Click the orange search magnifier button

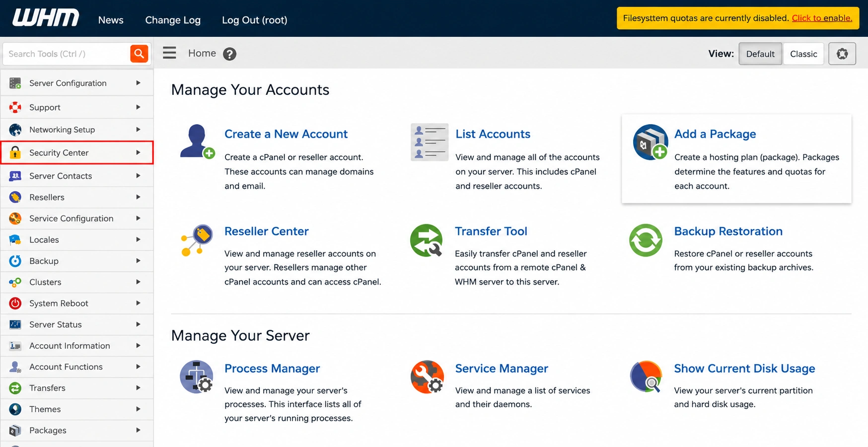coord(139,54)
